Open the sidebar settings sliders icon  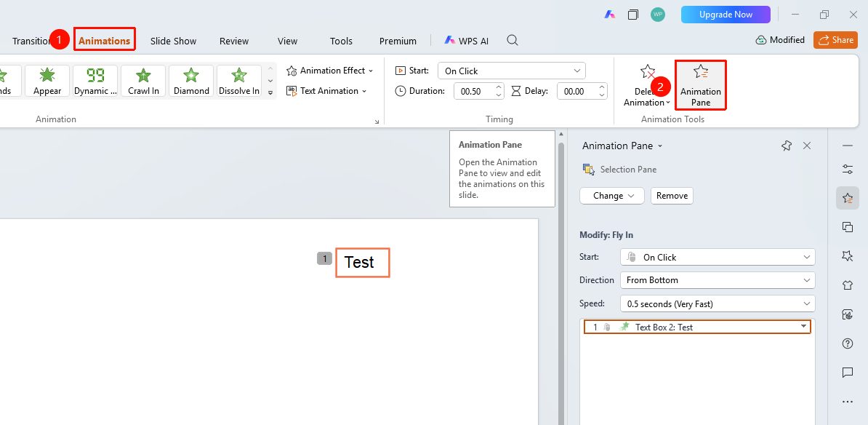tap(847, 169)
